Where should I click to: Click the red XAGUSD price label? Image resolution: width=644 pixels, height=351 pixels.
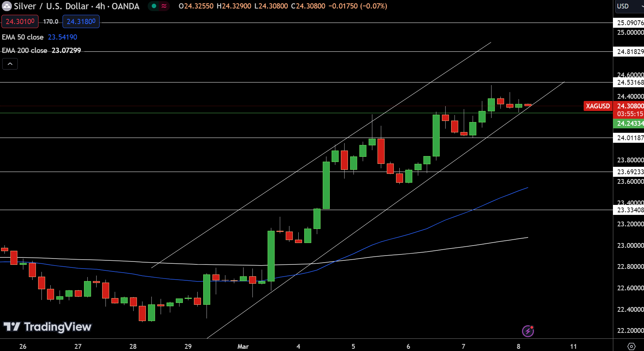[x=597, y=106]
